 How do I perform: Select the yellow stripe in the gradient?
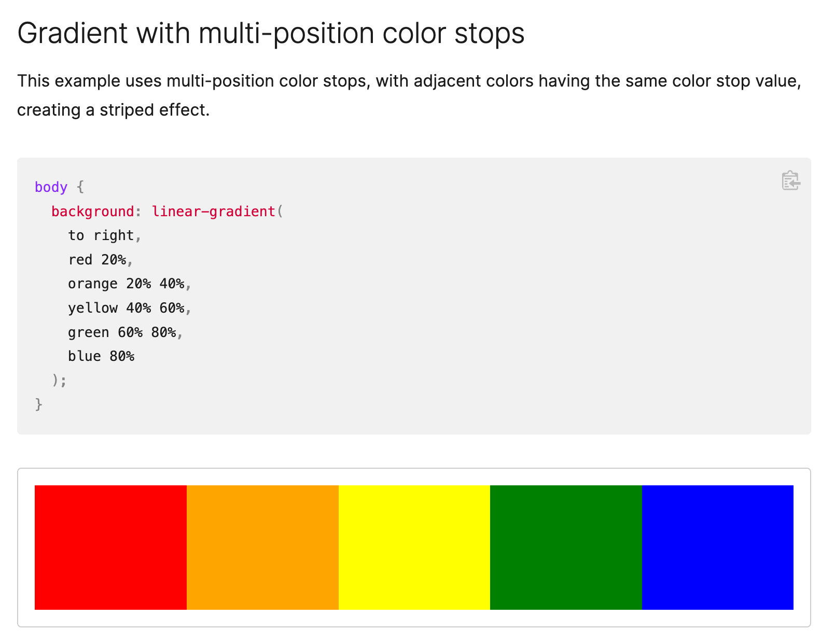pos(414,547)
